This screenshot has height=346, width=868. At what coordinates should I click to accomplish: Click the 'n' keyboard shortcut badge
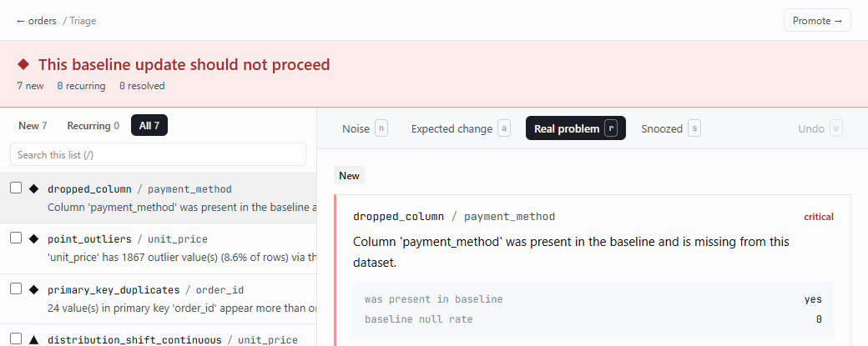click(x=381, y=128)
